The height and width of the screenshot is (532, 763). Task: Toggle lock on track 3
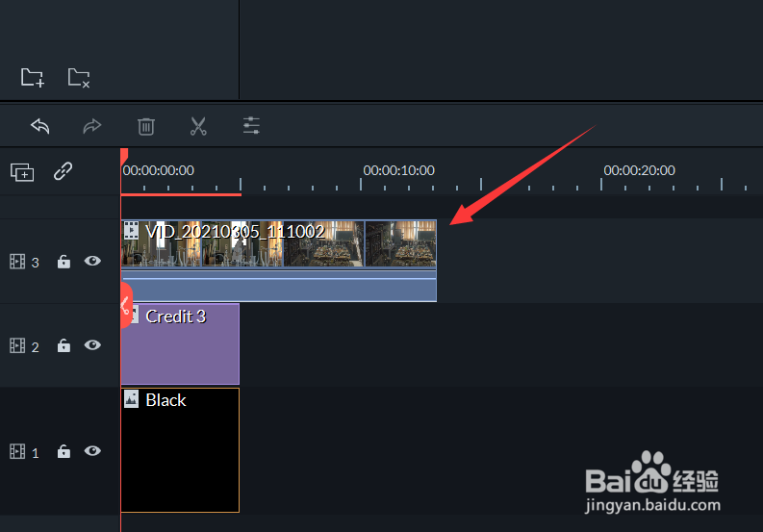pyautogui.click(x=64, y=262)
